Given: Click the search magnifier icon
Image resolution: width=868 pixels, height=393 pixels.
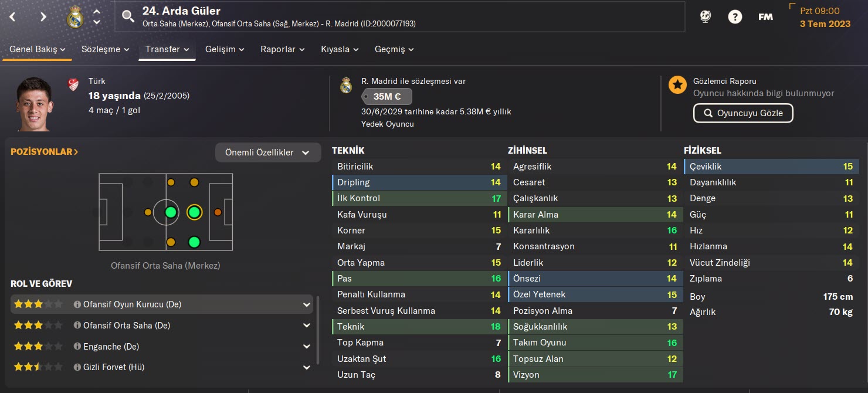Looking at the screenshot, I should click(128, 16).
